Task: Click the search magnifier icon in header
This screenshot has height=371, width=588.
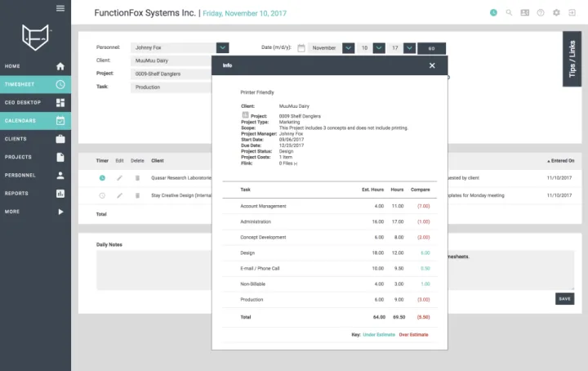Action: [509, 13]
